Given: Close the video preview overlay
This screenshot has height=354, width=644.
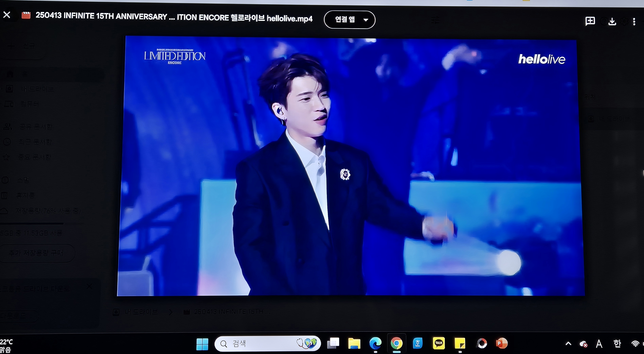Looking at the screenshot, I should (7, 15).
